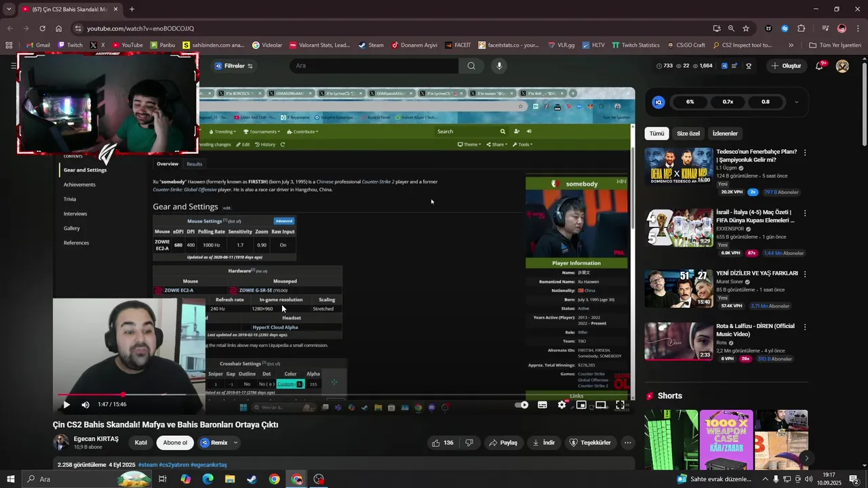Open options for Yeni Diziler video
This screenshot has width=868, height=488.
point(805,274)
